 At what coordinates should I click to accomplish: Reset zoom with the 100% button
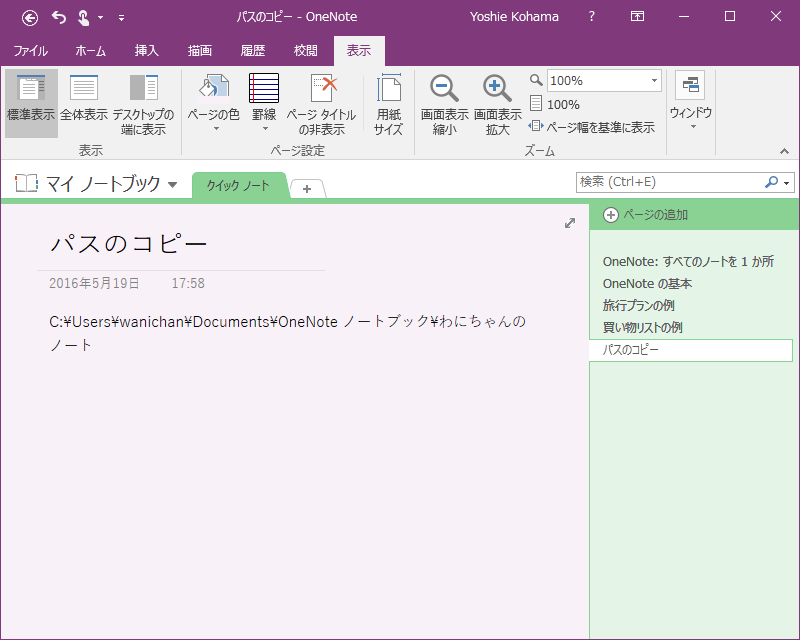(x=555, y=104)
